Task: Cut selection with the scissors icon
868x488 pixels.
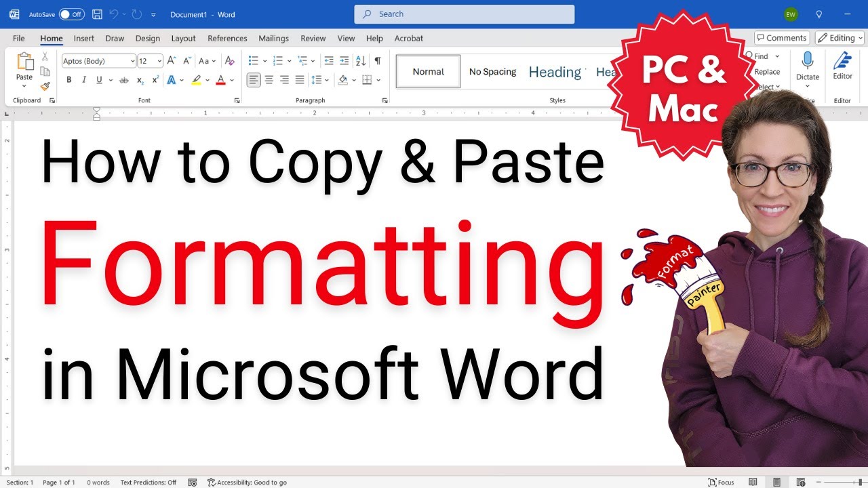Action: pyautogui.click(x=45, y=57)
